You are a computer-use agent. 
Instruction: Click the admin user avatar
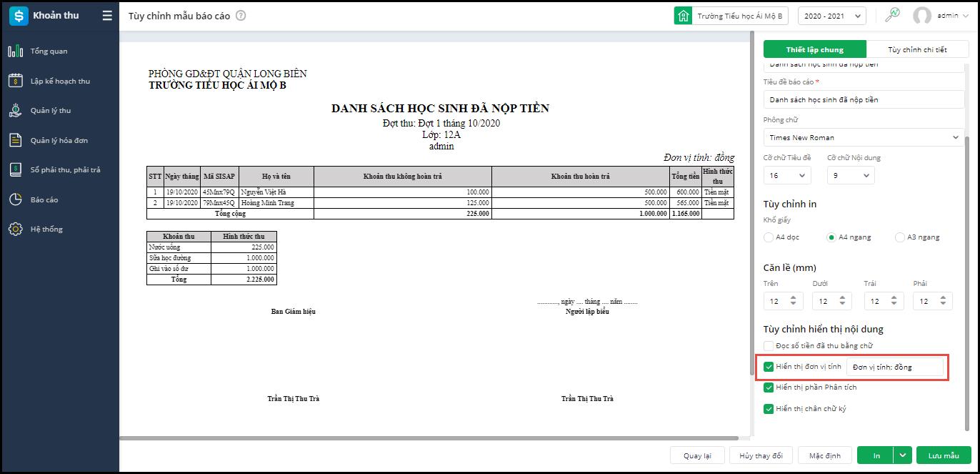click(922, 16)
